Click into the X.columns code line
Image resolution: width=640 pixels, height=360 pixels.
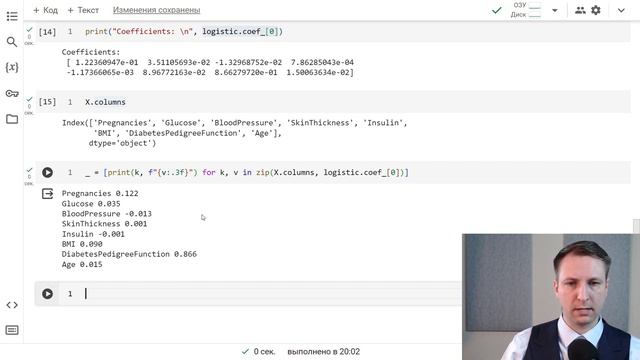coord(105,102)
